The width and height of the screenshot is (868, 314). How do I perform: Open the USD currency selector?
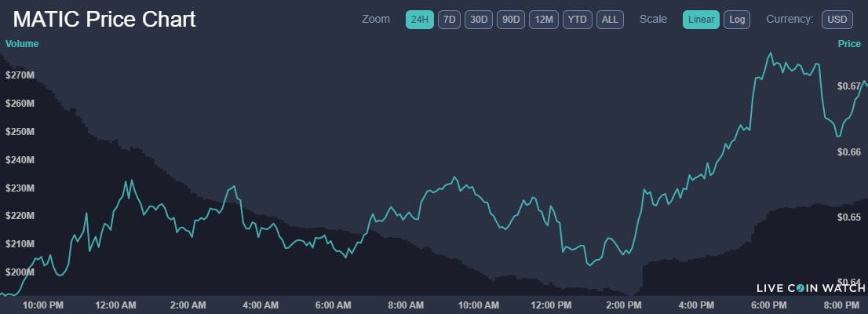point(837,20)
